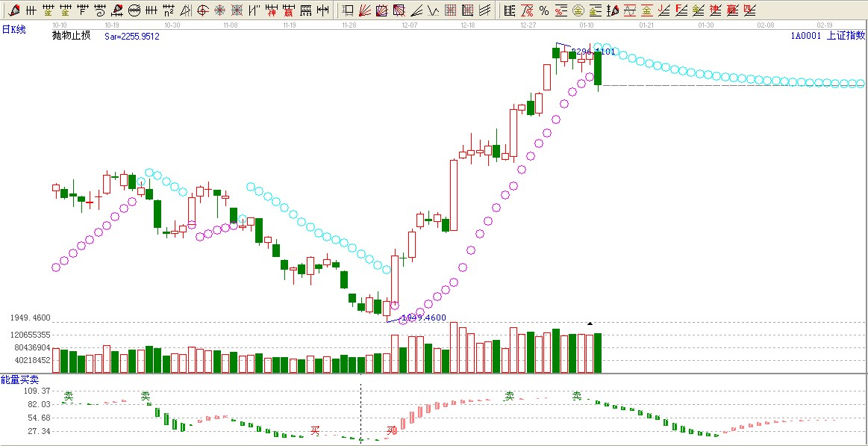Screen dimensions: 868x446
Task: Select the parallel channel lines tool
Action: click(x=484, y=10)
